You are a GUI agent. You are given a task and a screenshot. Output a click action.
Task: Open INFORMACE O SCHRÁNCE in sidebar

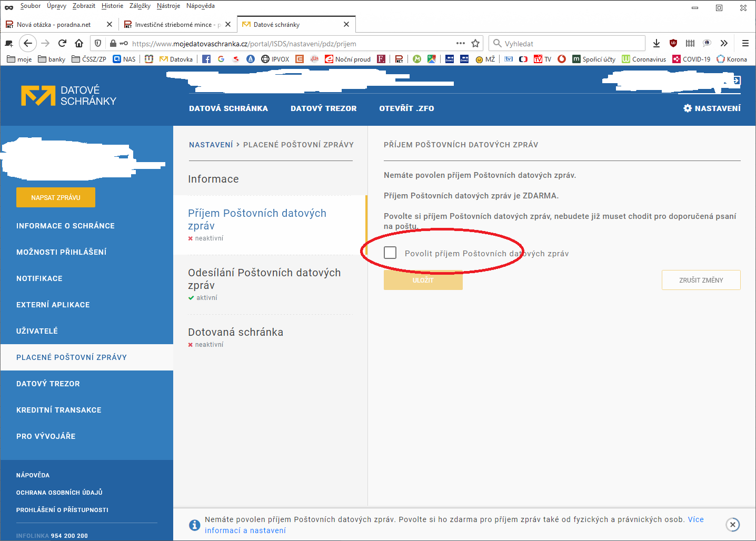tap(65, 226)
